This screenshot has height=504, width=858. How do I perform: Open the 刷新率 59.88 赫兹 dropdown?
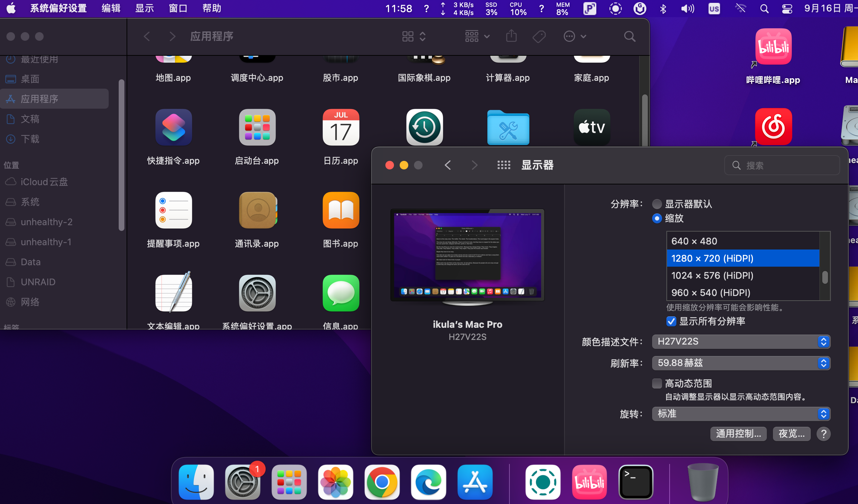(741, 363)
